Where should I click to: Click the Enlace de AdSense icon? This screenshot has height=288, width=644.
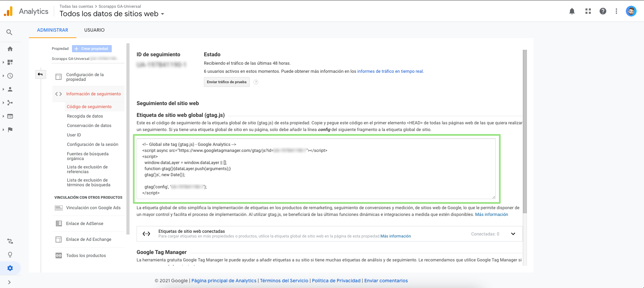59,224
